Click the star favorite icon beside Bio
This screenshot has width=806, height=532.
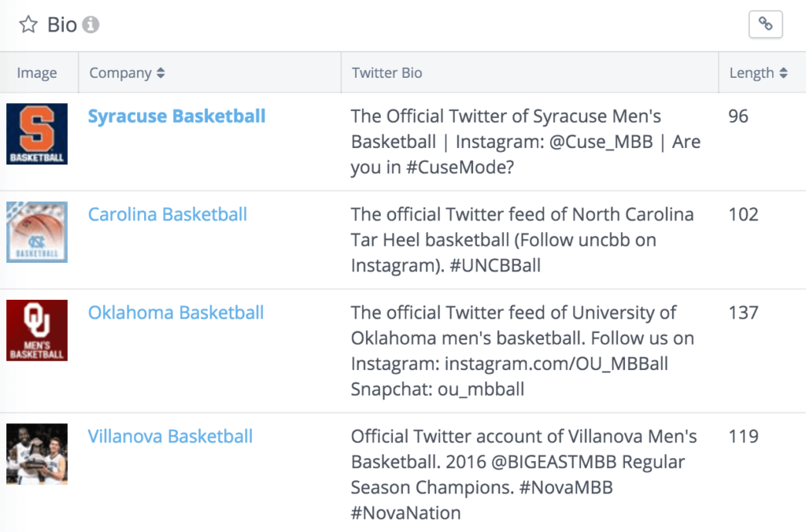point(28,24)
